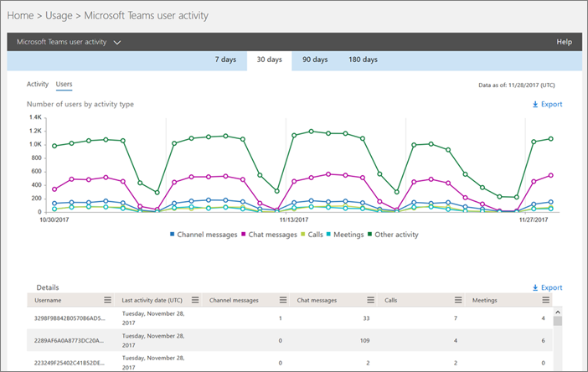Toggle Other activity legend series
Image resolution: width=588 pixels, height=372 pixels.
[x=393, y=235]
